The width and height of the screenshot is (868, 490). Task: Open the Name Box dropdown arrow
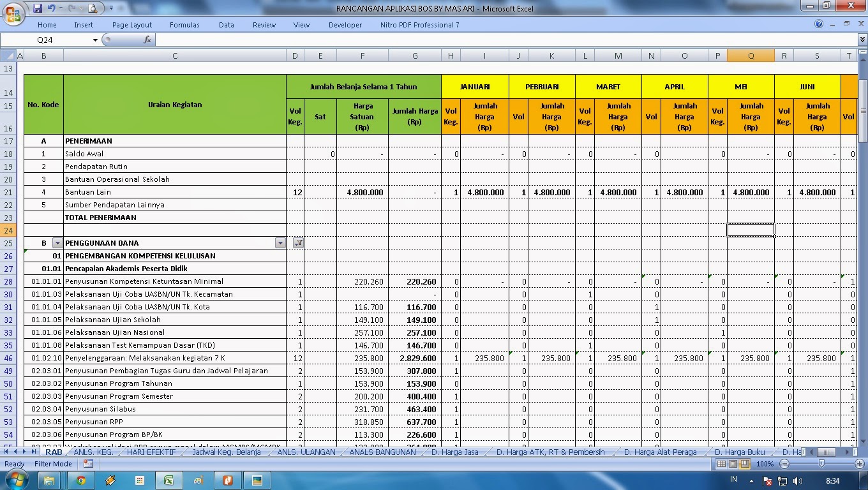pyautogui.click(x=96, y=40)
